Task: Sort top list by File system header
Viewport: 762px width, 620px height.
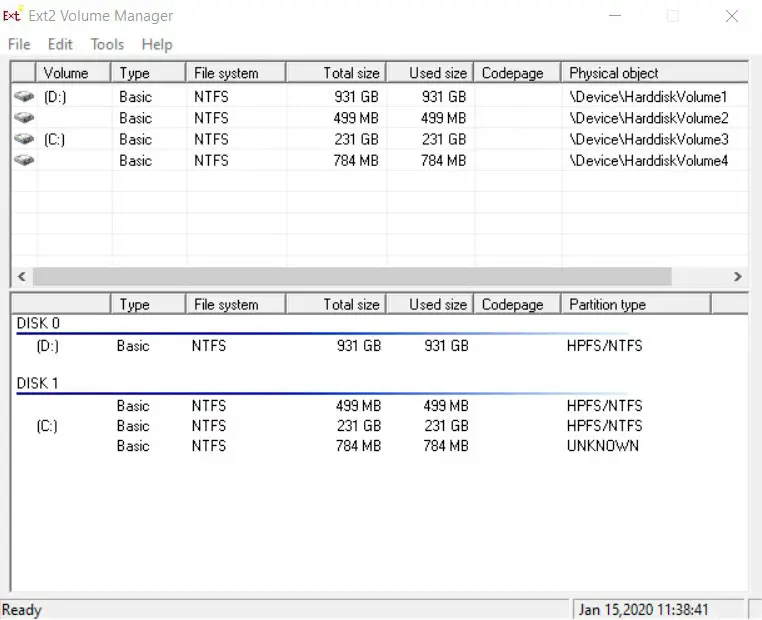Action: tap(236, 73)
